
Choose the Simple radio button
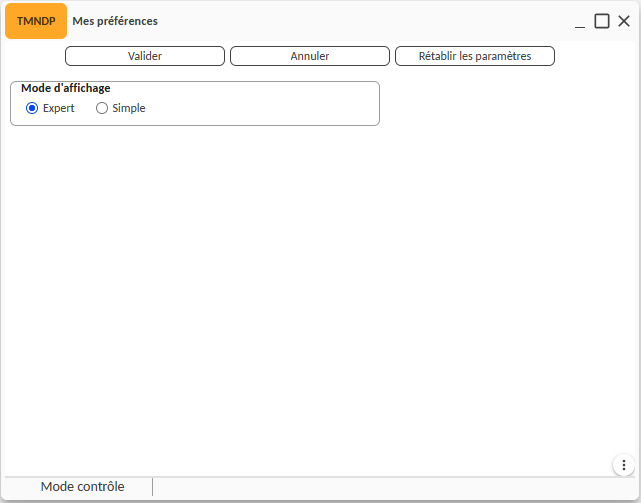coord(102,108)
